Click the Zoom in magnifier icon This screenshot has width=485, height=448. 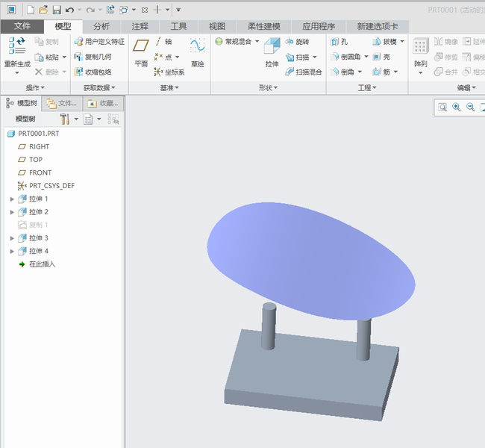click(457, 108)
